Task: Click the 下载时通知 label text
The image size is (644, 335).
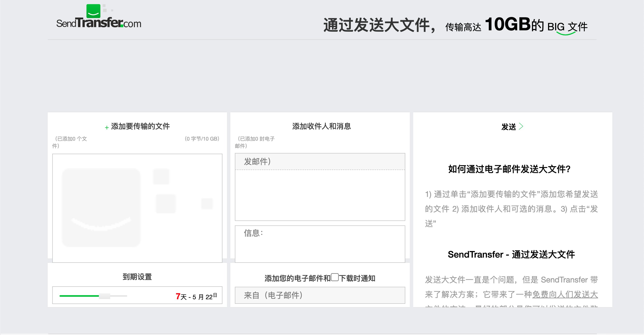Action: coord(357,278)
